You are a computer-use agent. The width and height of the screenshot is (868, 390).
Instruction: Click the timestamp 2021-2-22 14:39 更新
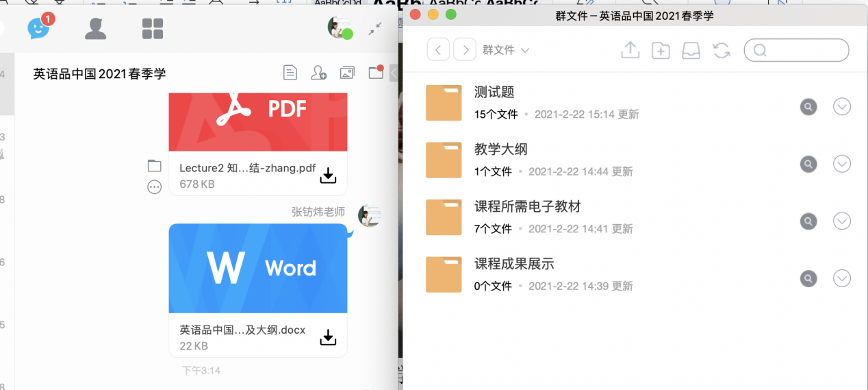tap(580, 286)
